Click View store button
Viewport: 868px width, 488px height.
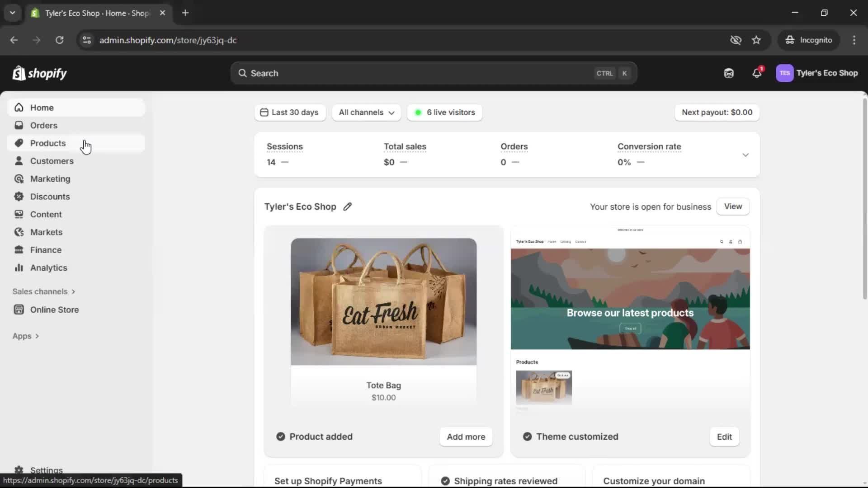click(x=732, y=206)
